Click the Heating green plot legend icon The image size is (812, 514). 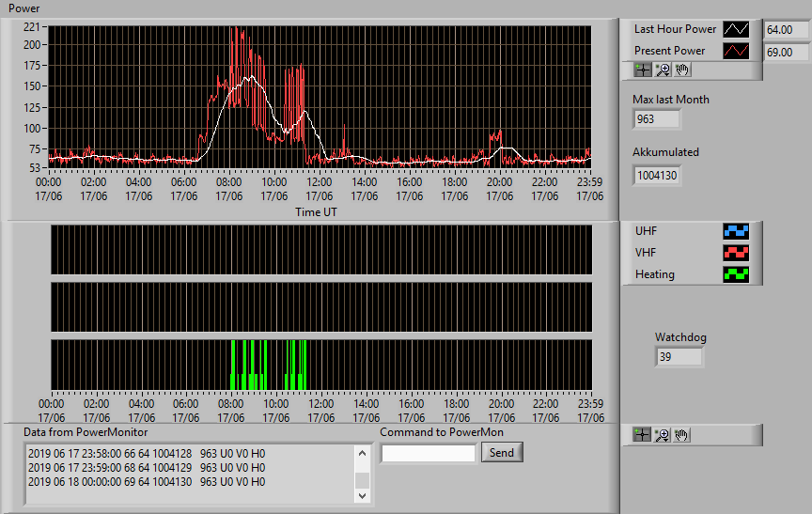tap(736, 274)
